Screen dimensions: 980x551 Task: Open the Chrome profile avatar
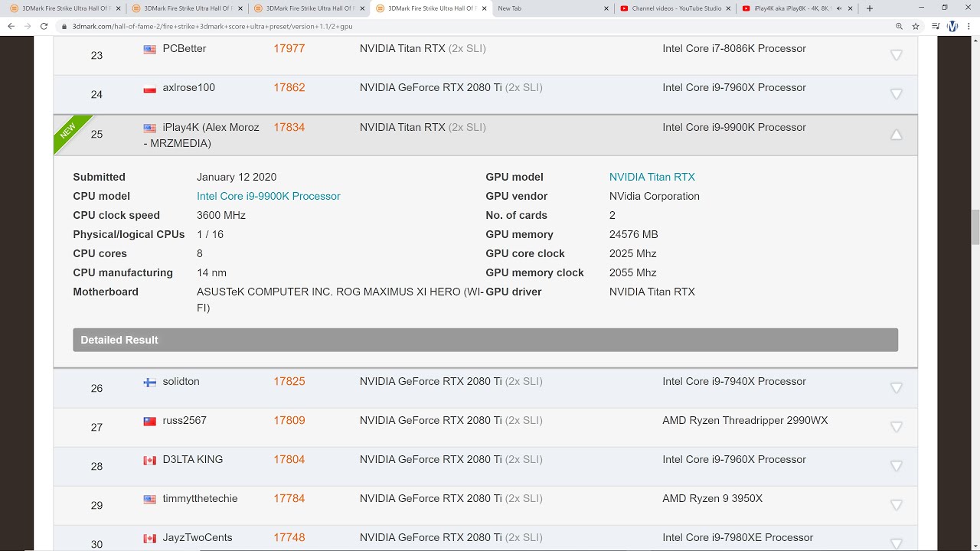tap(952, 26)
